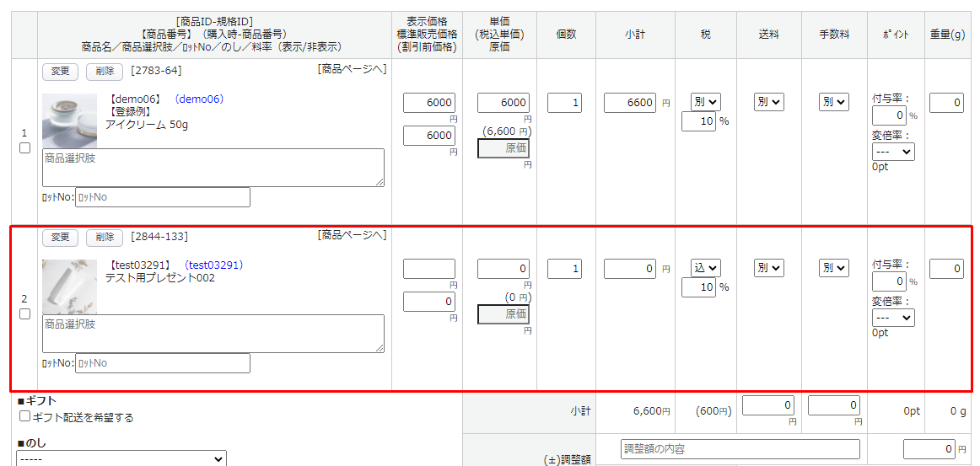Screen dimensions: 980x466
Task: Click item ID text [2844-133]
Action: coord(159,237)
